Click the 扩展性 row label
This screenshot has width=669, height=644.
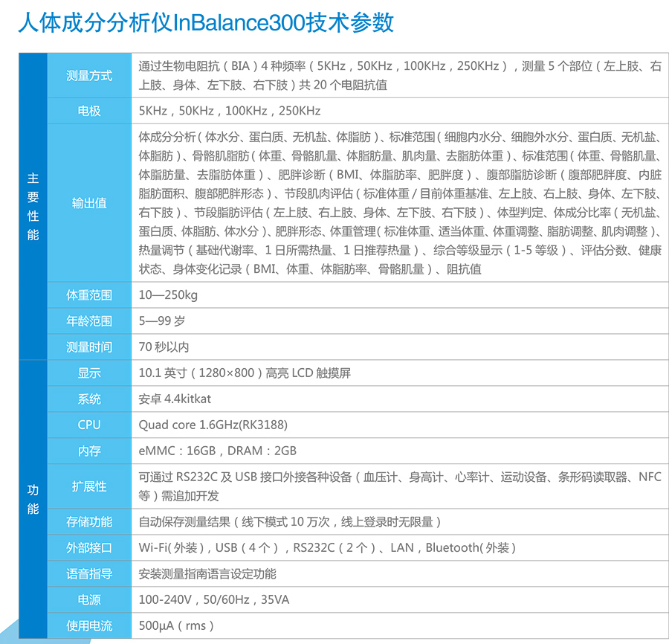(x=89, y=486)
